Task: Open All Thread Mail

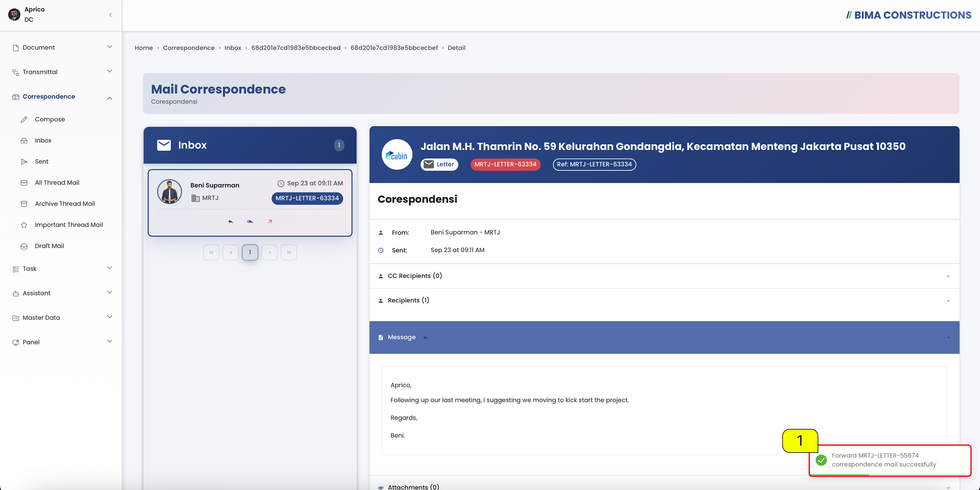Action: pyautogui.click(x=57, y=183)
